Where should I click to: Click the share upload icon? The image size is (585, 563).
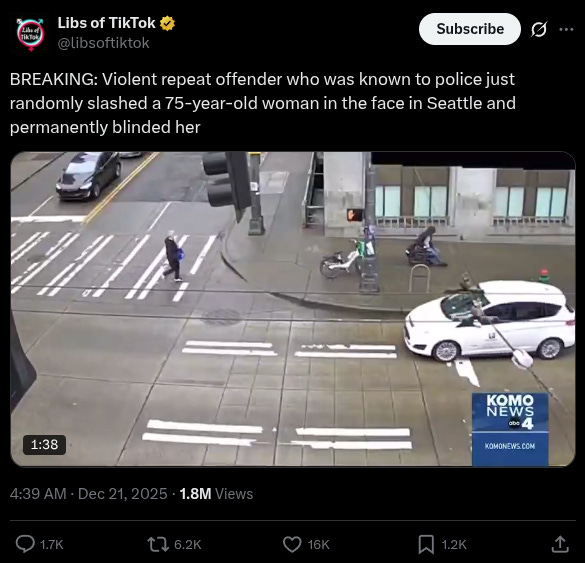tap(560, 544)
